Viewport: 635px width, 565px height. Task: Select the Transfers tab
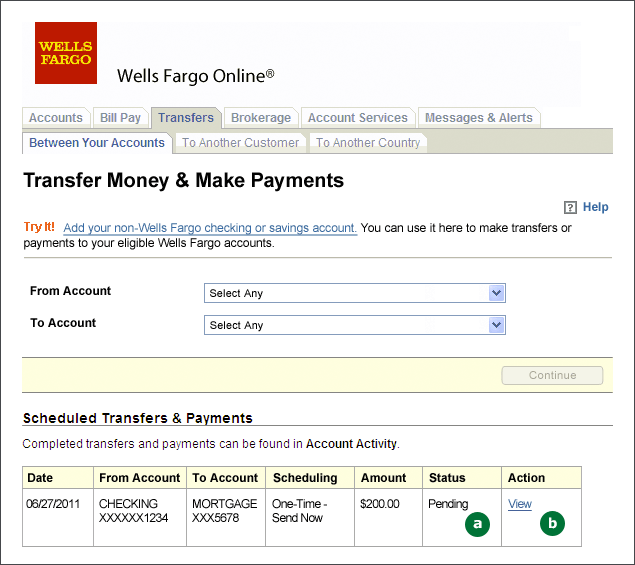(x=186, y=117)
